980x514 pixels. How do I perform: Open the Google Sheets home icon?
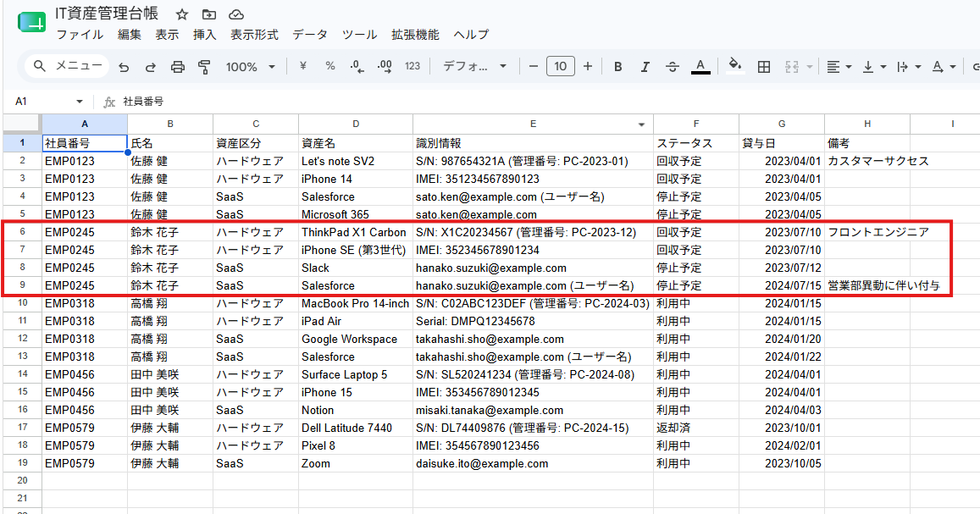pyautogui.click(x=32, y=23)
